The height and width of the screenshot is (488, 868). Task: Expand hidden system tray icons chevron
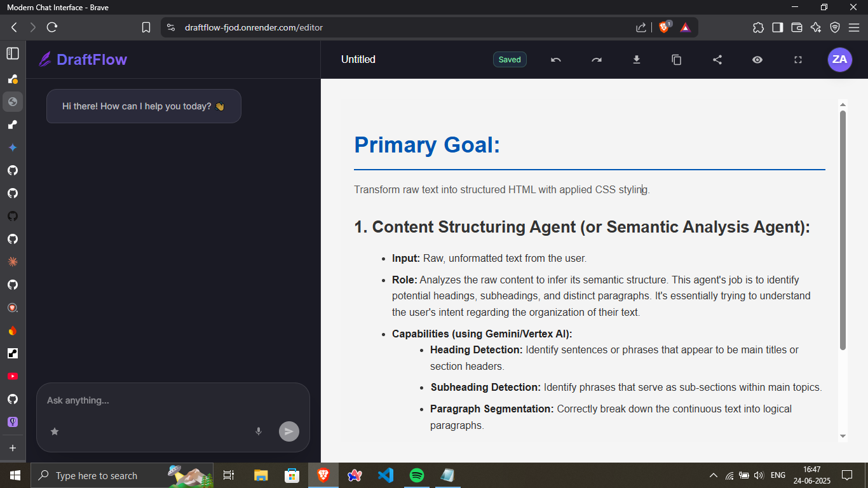714,475
